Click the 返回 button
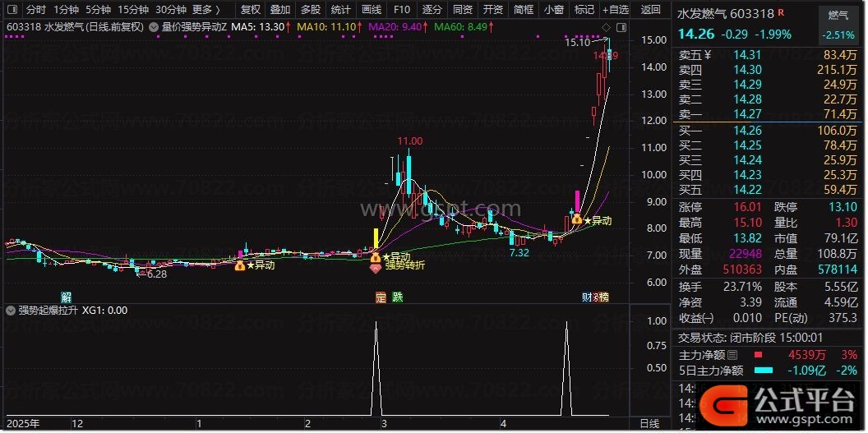Viewport: 868px width, 433px height. point(650,9)
